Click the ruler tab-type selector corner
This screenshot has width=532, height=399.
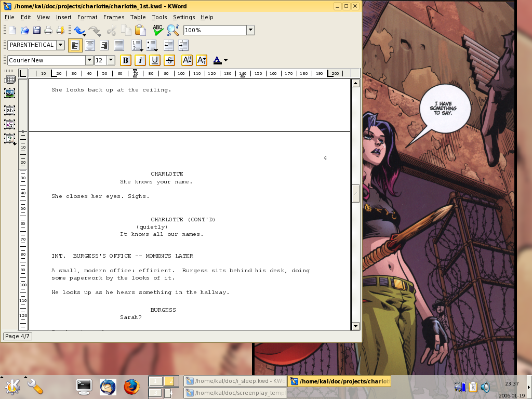click(23, 73)
